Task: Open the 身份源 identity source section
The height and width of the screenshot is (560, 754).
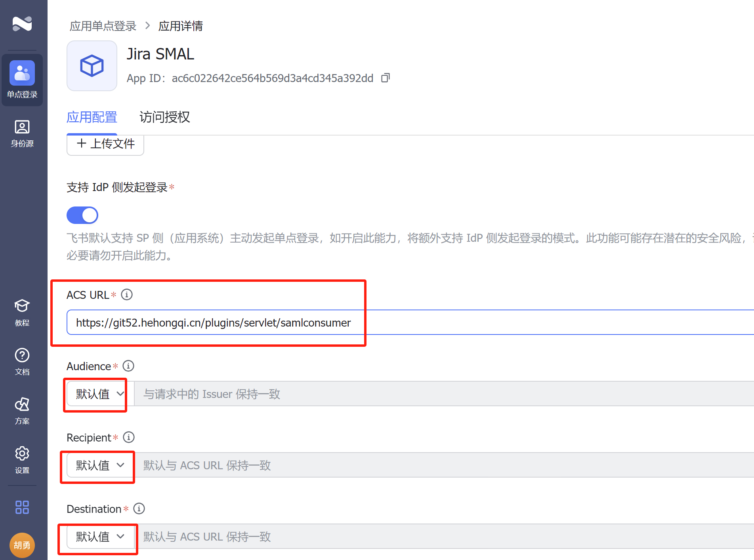Action: (x=22, y=134)
